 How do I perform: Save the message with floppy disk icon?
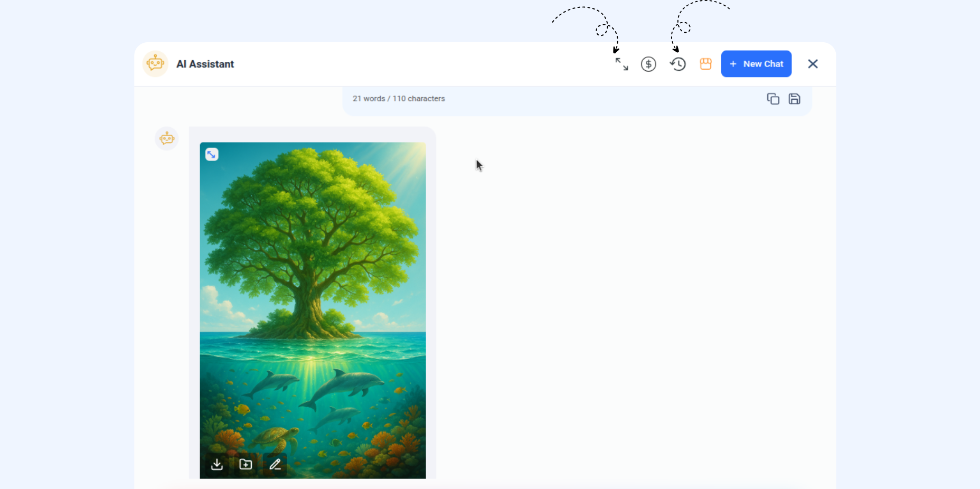795,99
